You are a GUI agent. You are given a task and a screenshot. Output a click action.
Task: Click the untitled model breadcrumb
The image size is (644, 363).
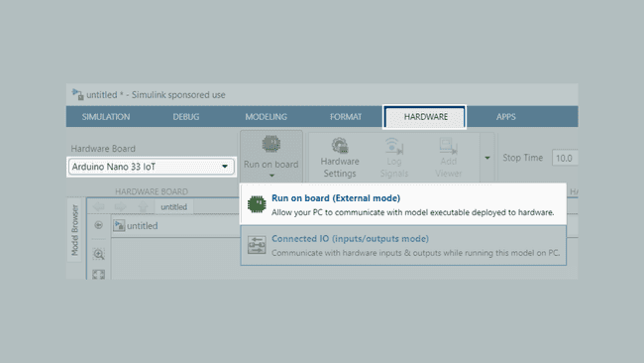(x=142, y=226)
